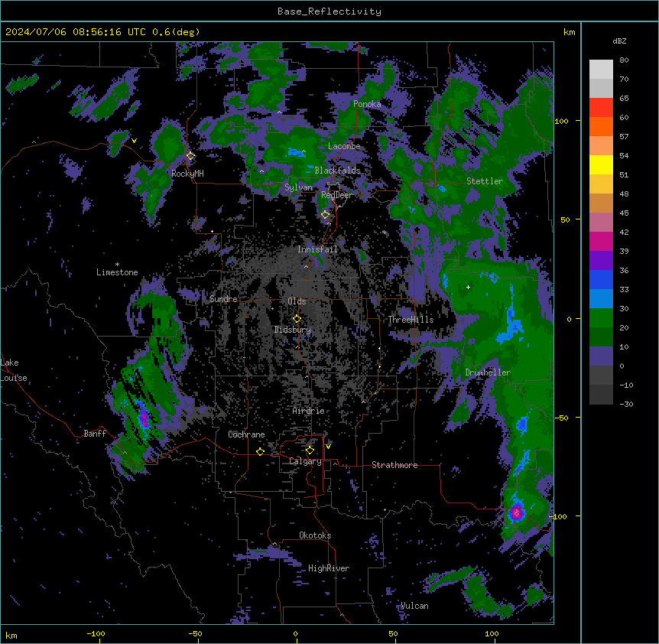Click the blue echo patch west of Lacombe
The height and width of the screenshot is (644, 659).
point(297,152)
